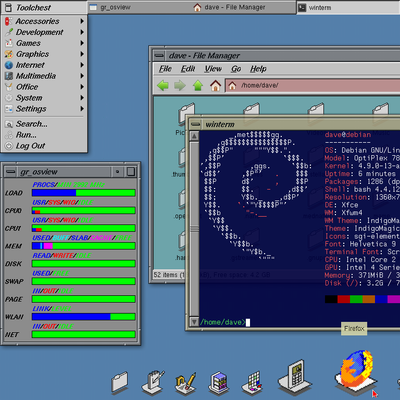Image resolution: width=400 pixels, height=400 pixels.
Task: Open the File menu in File Manager
Action: [x=165, y=69]
